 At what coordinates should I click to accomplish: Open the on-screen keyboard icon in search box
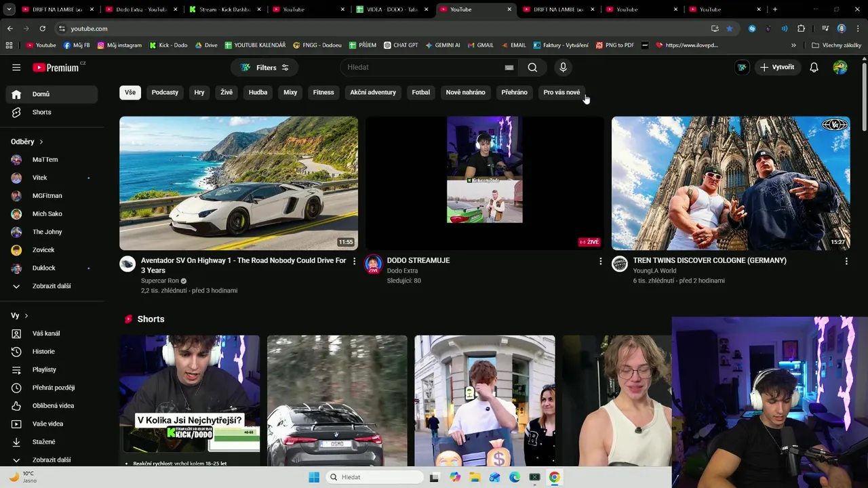pos(509,67)
